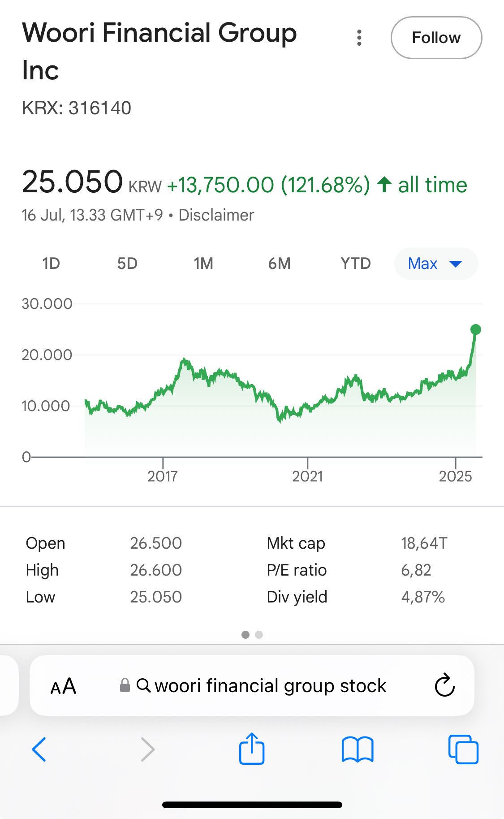This screenshot has height=819, width=504.
Task: Open the AA reader text options
Action: pyautogui.click(x=63, y=686)
